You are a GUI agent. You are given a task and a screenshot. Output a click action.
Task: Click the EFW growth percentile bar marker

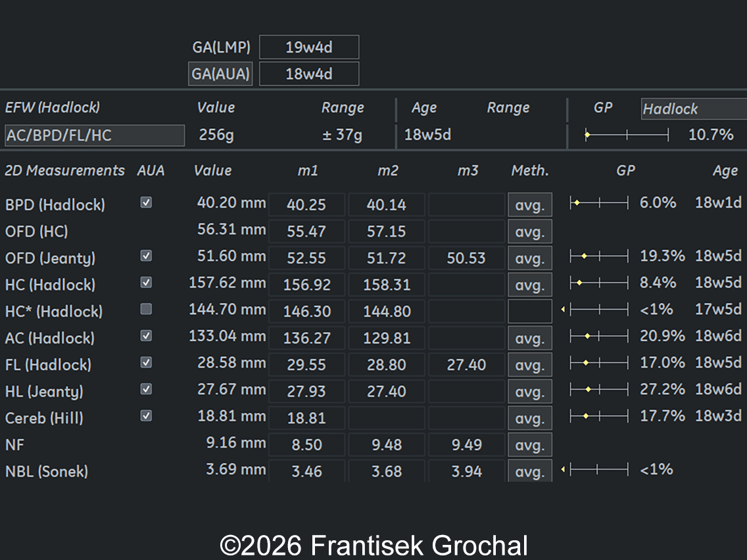(x=587, y=135)
